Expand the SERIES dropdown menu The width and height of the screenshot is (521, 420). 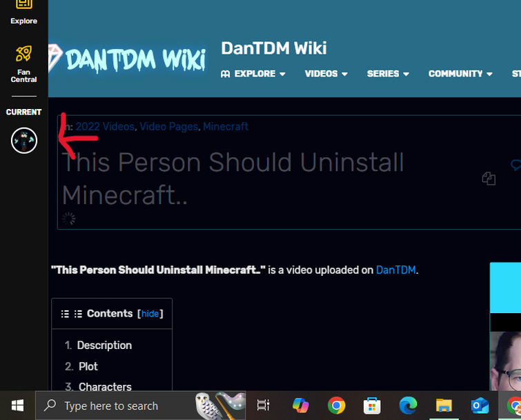point(388,74)
